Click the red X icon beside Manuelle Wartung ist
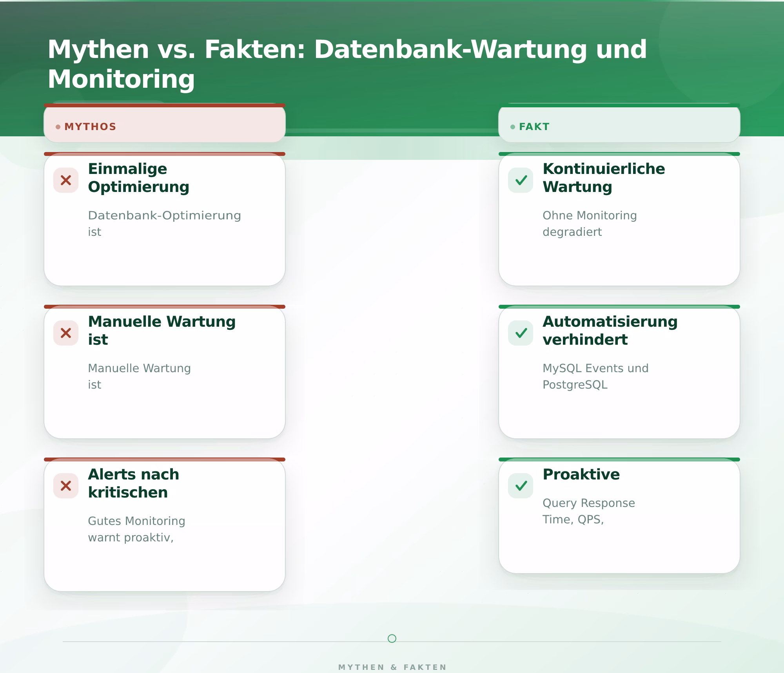This screenshot has height=673, width=784. click(x=66, y=333)
